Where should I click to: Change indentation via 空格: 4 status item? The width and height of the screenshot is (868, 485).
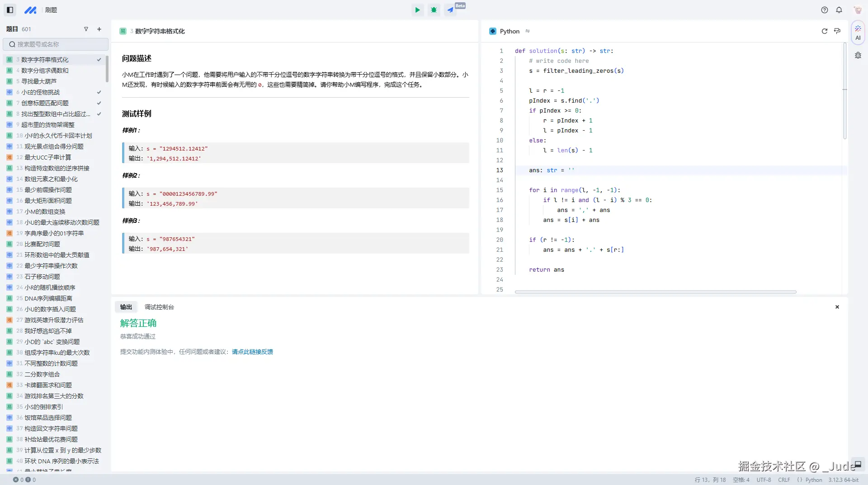tap(741, 480)
